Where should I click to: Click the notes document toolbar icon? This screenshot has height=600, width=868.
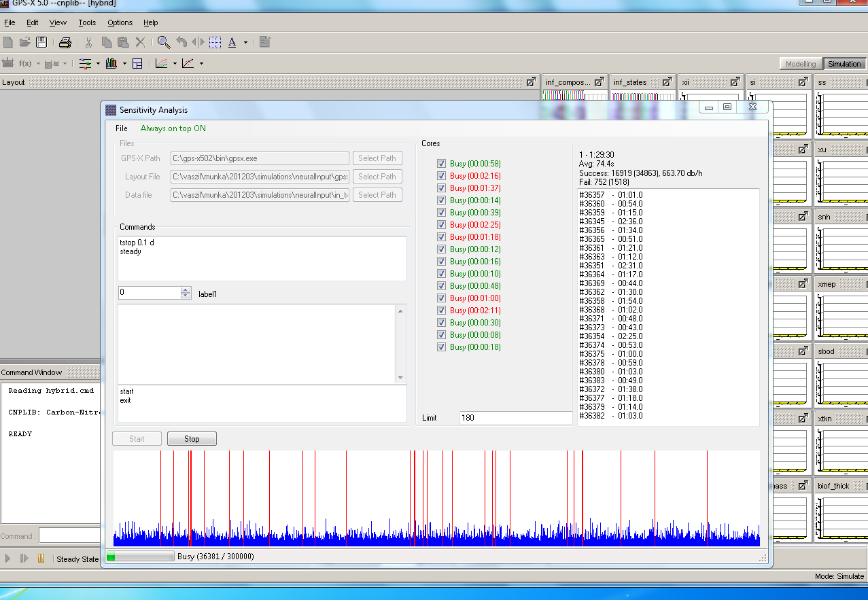265,42
